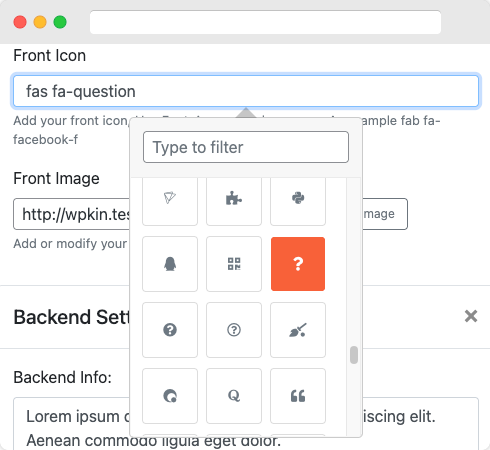Click the Front Icon text field
Screen dimensions: 490x450
[246, 91]
